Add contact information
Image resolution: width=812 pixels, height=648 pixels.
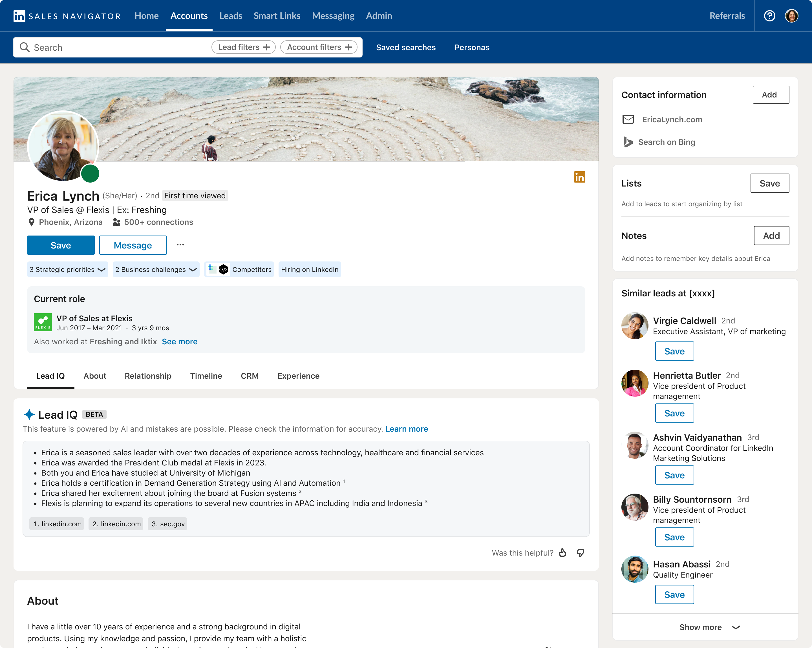coord(771,95)
